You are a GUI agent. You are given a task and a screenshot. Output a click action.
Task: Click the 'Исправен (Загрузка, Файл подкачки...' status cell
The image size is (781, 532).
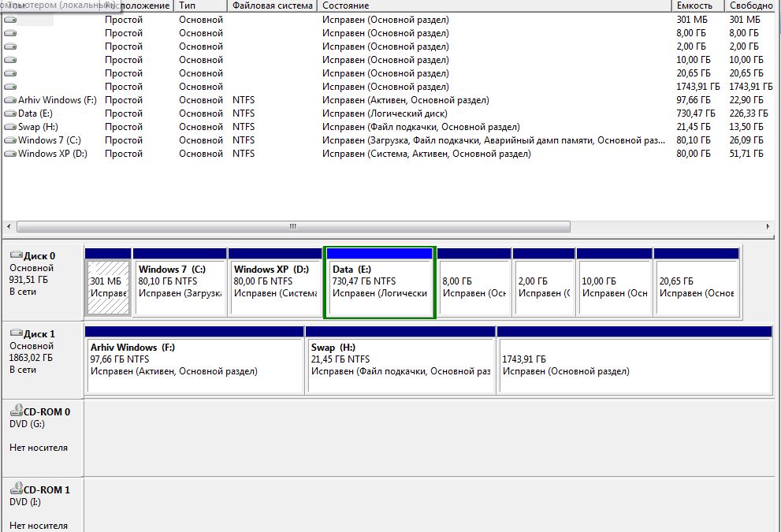pyautogui.click(x=493, y=140)
